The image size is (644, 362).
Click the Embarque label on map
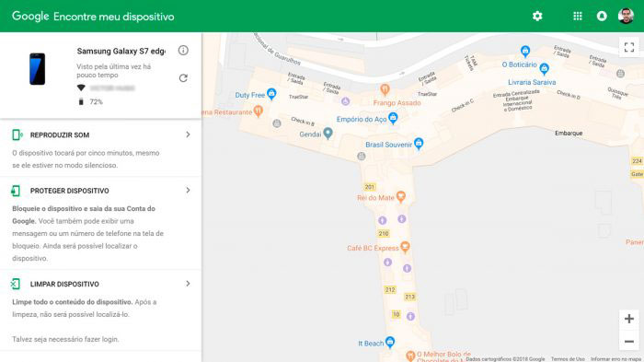point(569,133)
